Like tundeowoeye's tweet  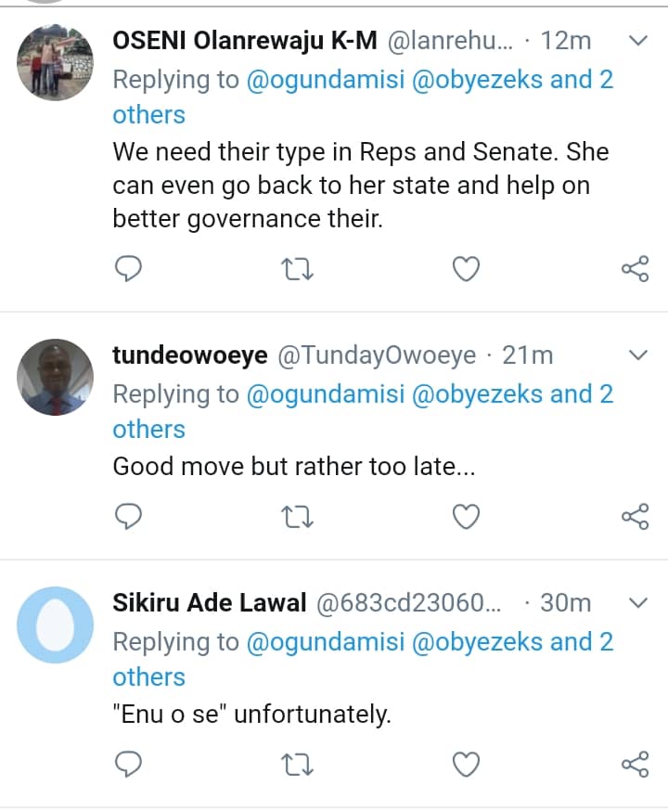tap(466, 517)
